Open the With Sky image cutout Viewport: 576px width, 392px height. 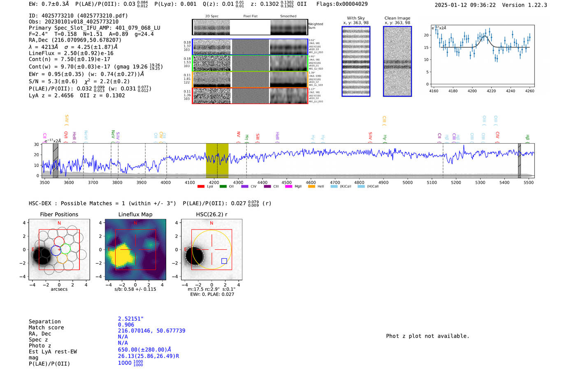tap(356, 61)
